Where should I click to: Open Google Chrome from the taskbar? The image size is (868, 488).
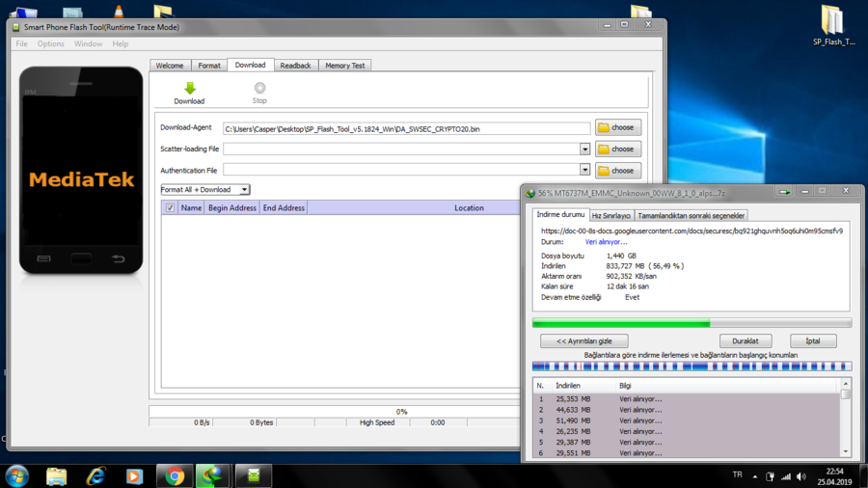tap(175, 475)
